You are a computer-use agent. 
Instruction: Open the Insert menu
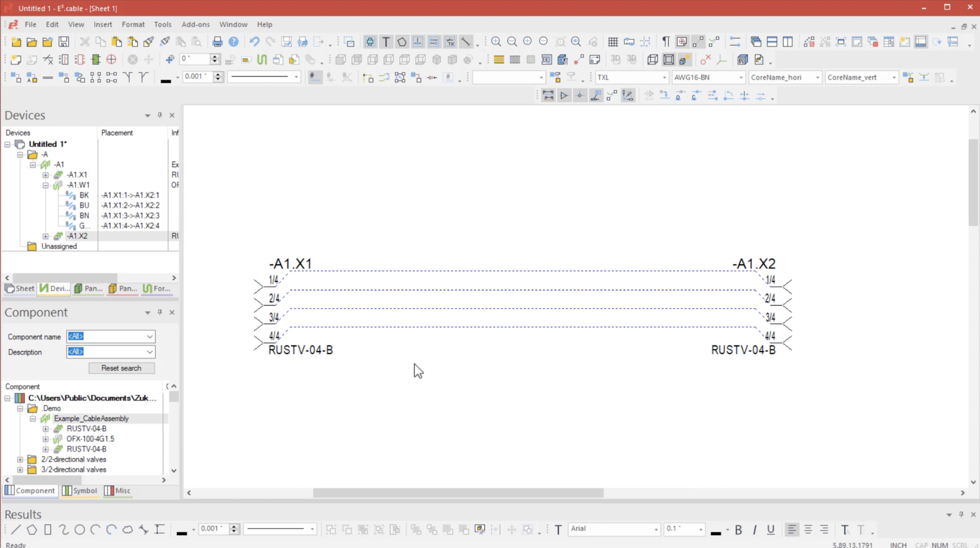(103, 24)
